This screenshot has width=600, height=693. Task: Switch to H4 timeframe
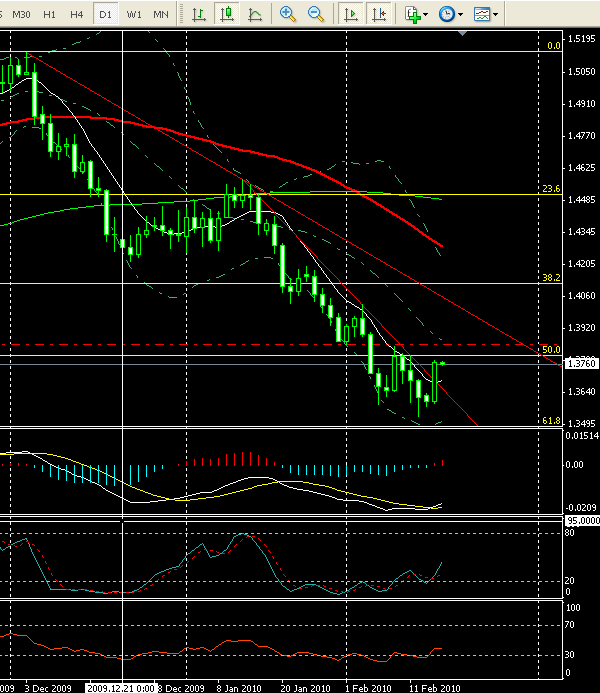click(76, 15)
